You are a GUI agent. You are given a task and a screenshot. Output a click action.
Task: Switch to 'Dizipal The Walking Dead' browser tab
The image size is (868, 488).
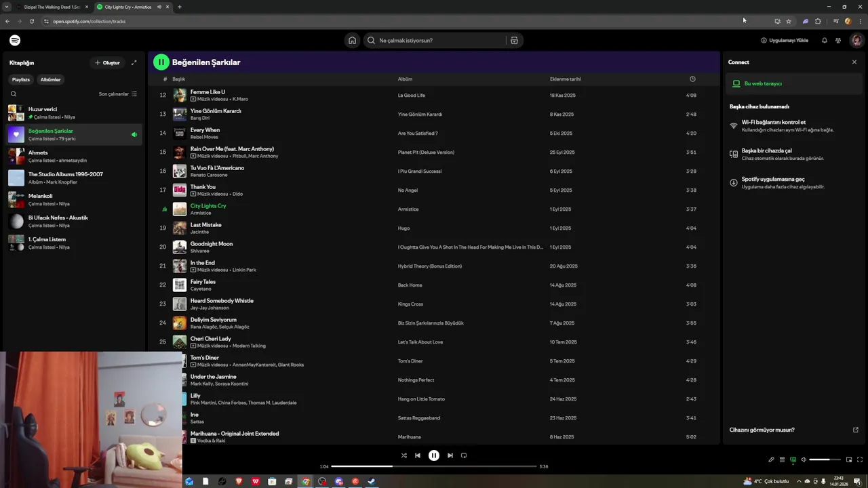(x=52, y=7)
